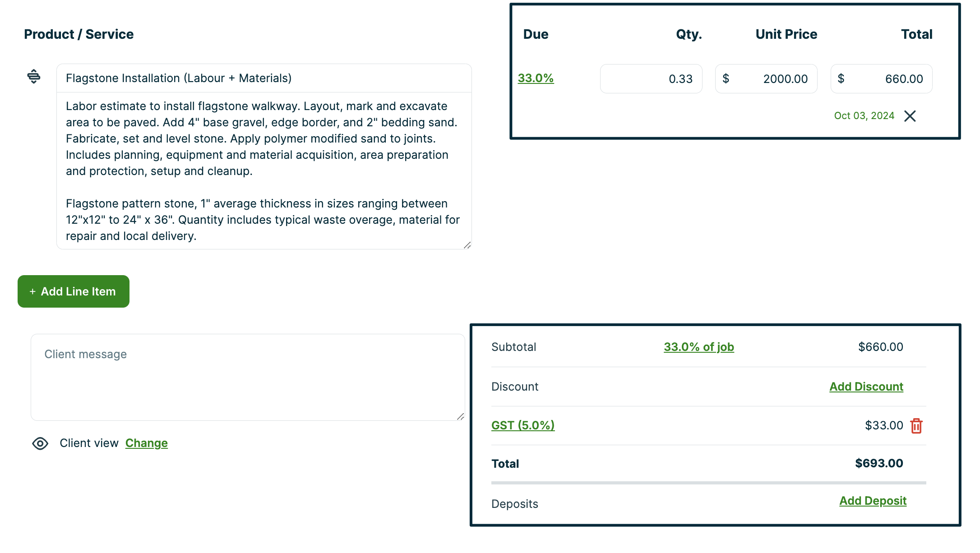Click the Add Deposit link
The image size is (980, 553).
[x=872, y=500]
